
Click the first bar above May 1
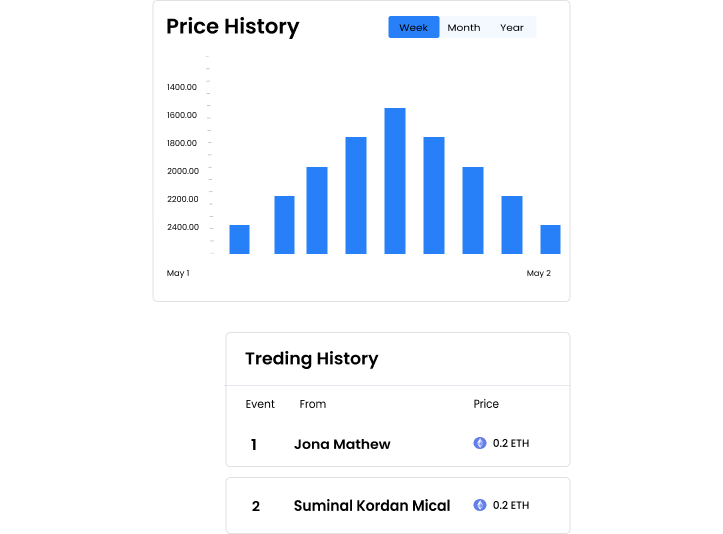(x=239, y=239)
